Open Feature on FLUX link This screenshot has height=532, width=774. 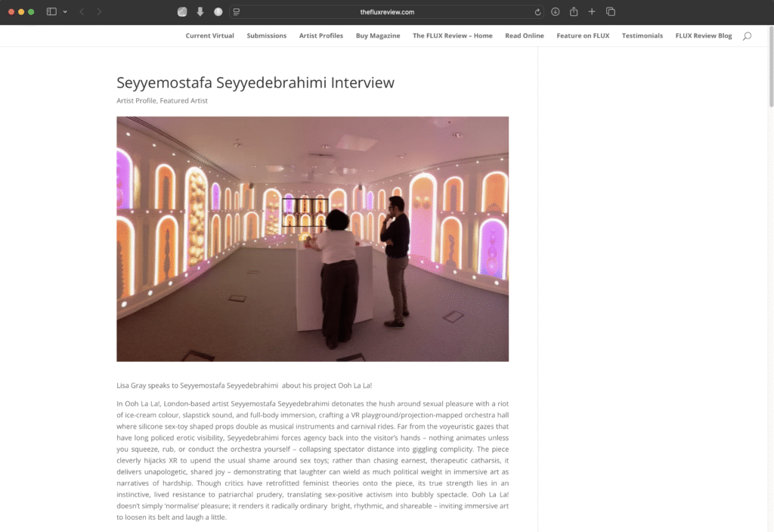pos(583,36)
